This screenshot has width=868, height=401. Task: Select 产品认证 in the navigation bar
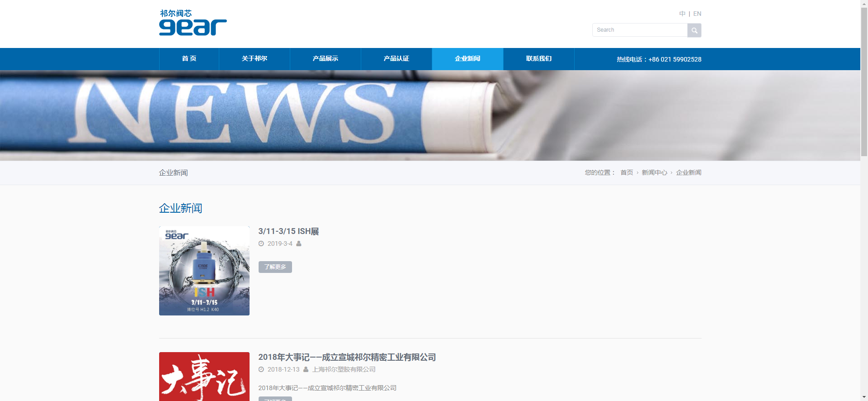[x=396, y=59]
